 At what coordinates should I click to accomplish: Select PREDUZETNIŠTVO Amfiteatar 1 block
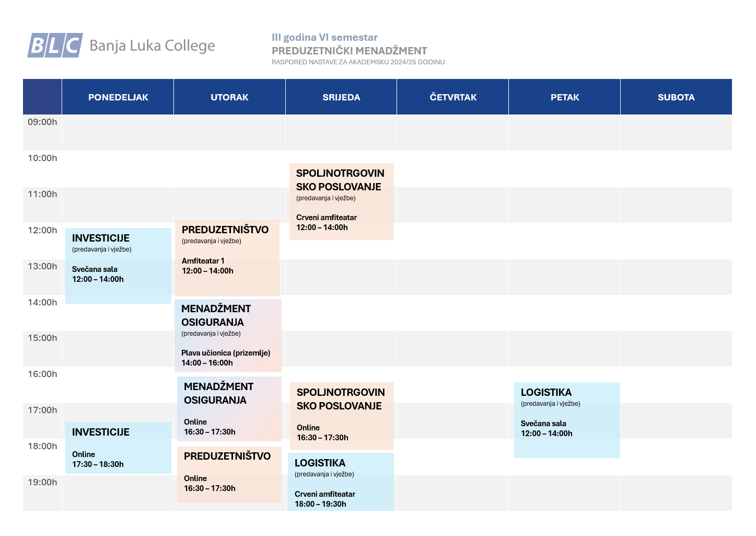(x=227, y=258)
